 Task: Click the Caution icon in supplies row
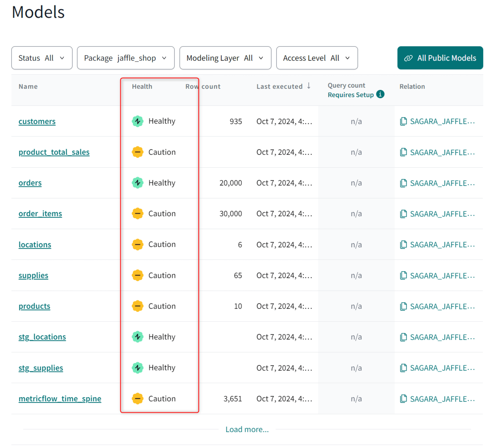(x=138, y=275)
